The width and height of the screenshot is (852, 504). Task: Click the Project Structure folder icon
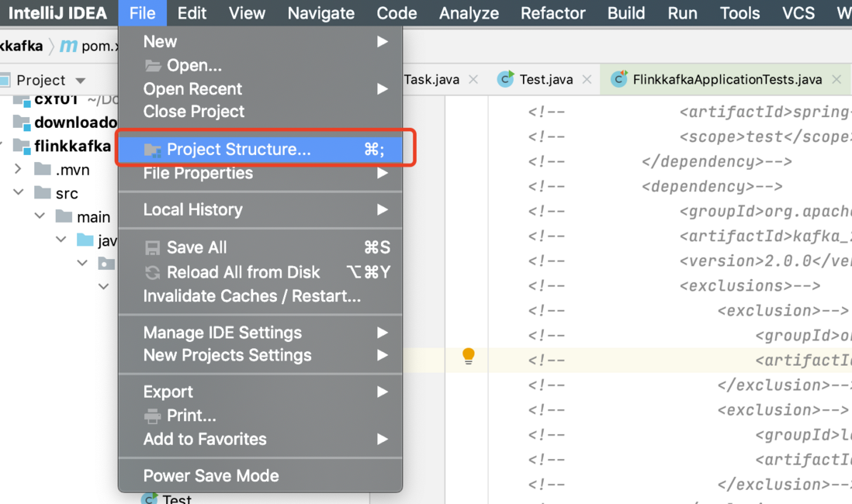153,150
